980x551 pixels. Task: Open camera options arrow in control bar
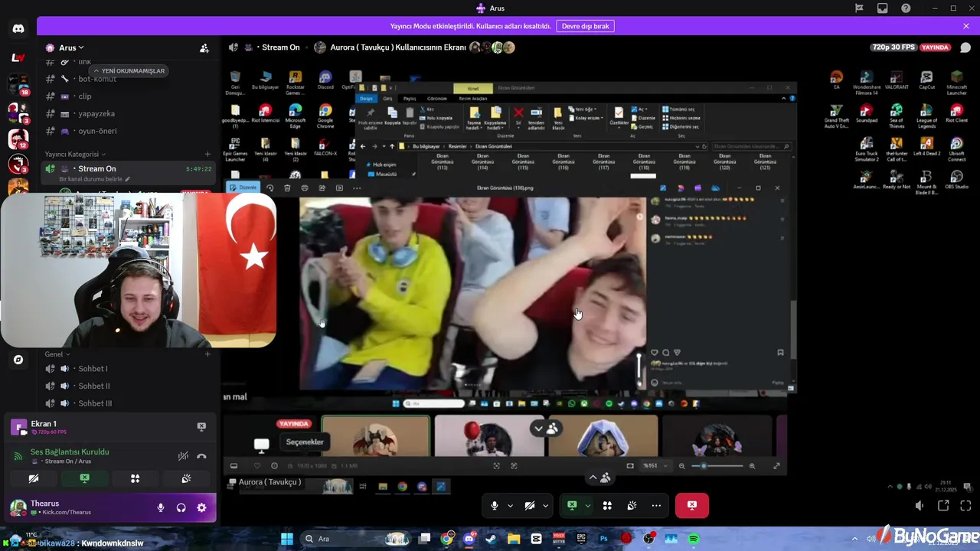pos(545,506)
